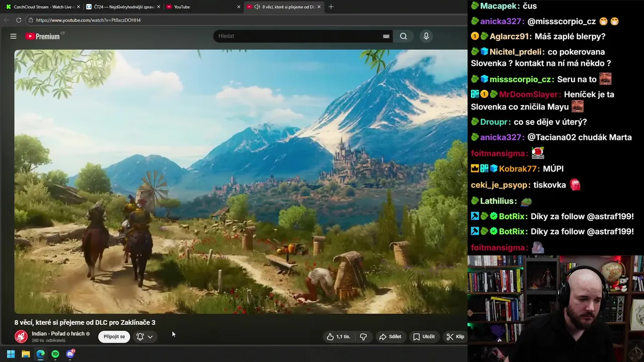This screenshot has height=362, width=644.
Task: Select username missscorpio_cz in chat
Action: point(521,79)
